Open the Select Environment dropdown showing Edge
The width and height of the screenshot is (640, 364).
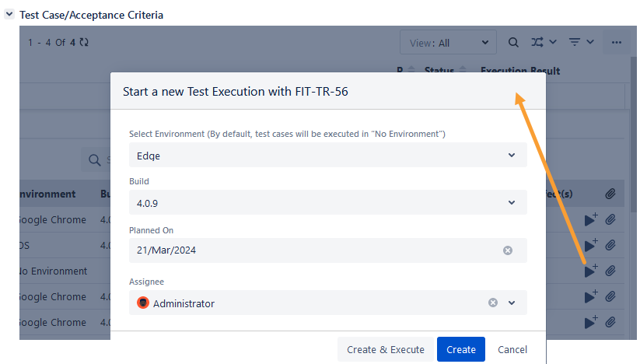click(x=327, y=155)
